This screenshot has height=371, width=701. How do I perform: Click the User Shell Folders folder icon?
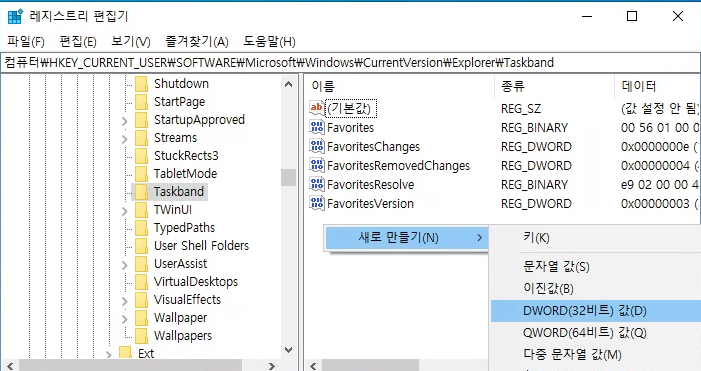pos(141,245)
